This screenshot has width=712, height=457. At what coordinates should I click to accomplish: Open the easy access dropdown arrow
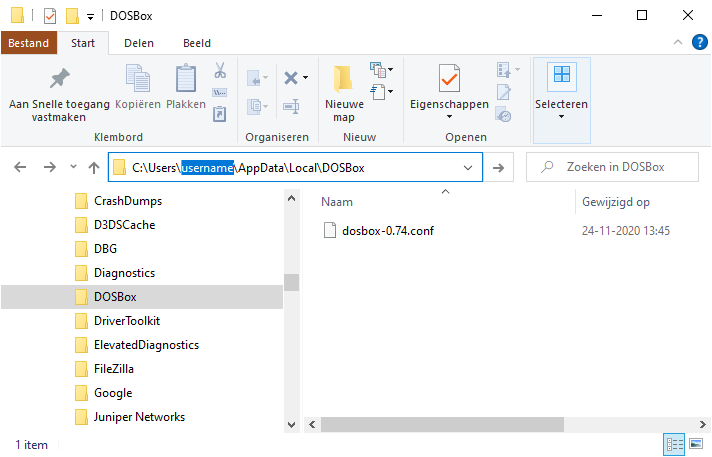(x=391, y=92)
